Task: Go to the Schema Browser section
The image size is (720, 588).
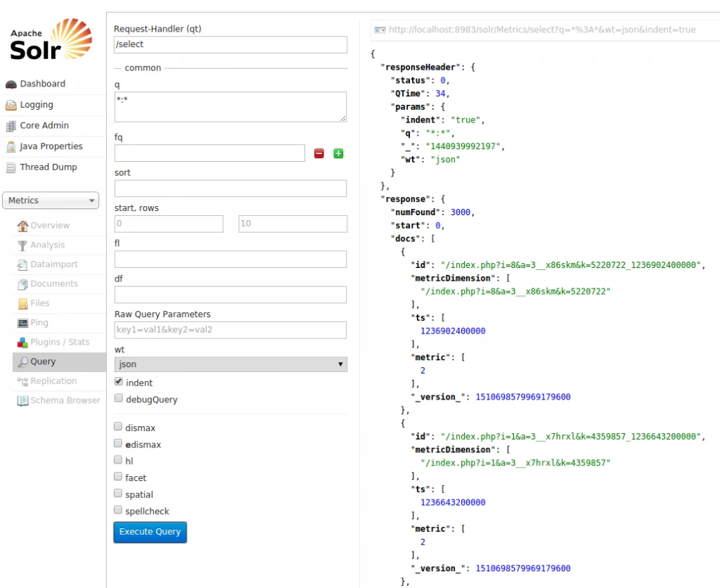Action: (x=65, y=400)
